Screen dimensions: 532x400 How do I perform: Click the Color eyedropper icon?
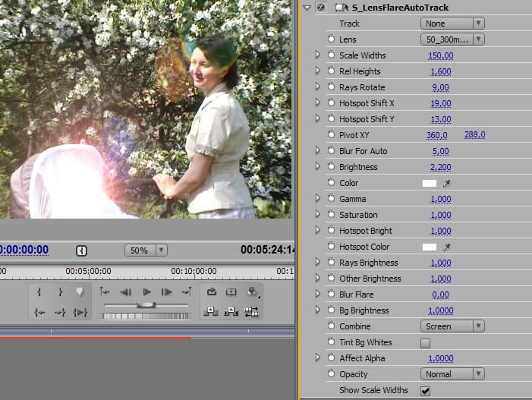point(447,183)
